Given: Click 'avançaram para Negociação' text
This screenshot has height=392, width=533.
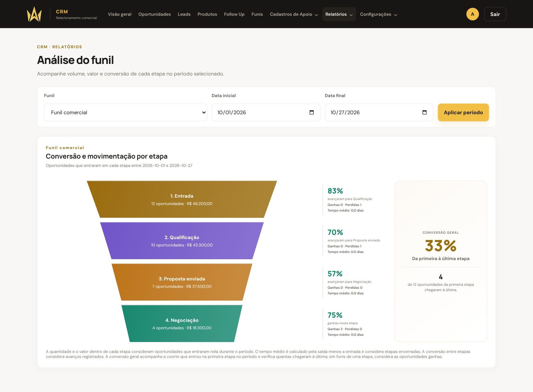Looking at the screenshot, I should pyautogui.click(x=349, y=282).
